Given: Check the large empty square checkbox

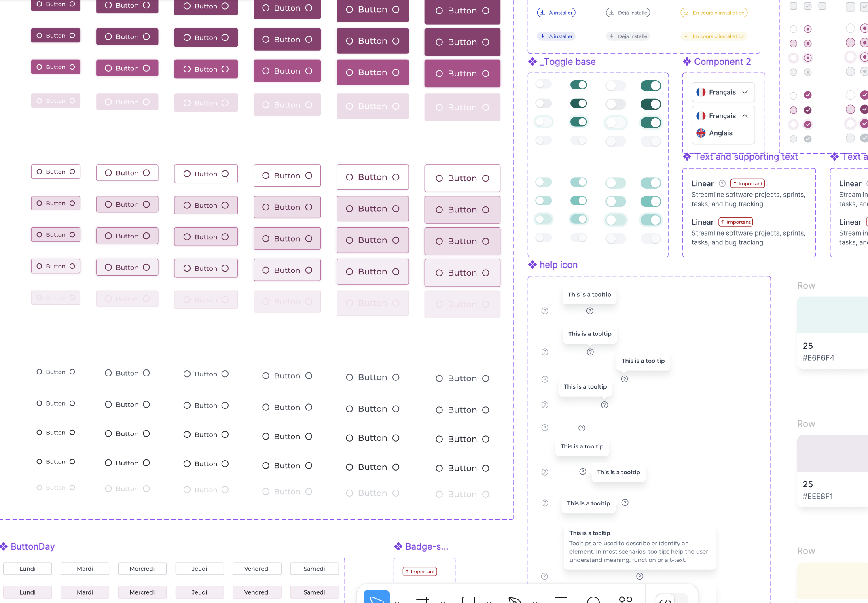Looking at the screenshot, I should [851, 7].
